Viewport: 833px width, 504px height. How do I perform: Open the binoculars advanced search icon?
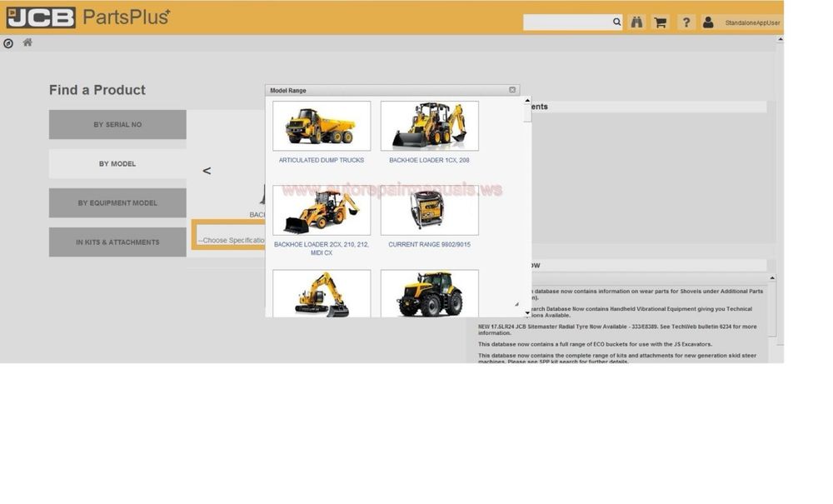(x=636, y=22)
